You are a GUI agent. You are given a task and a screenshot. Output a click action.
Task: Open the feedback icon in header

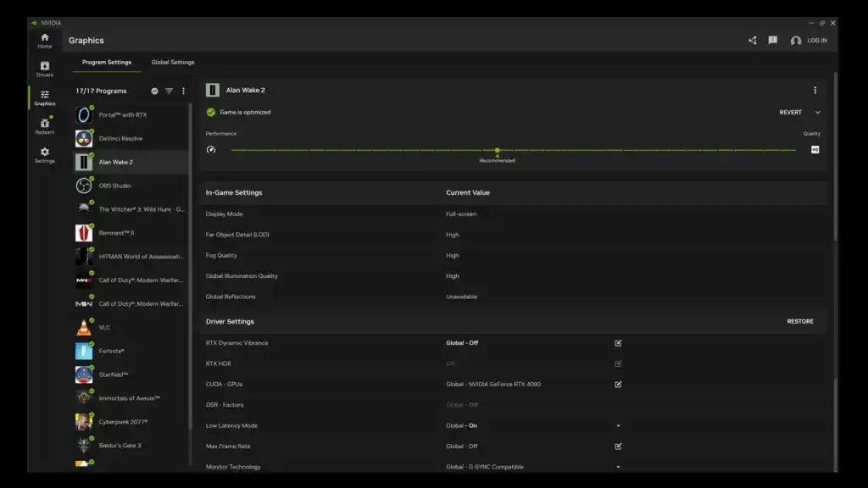point(773,41)
